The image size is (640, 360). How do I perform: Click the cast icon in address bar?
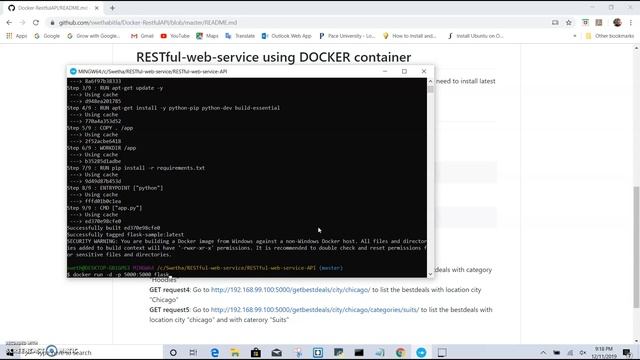tap(555, 23)
